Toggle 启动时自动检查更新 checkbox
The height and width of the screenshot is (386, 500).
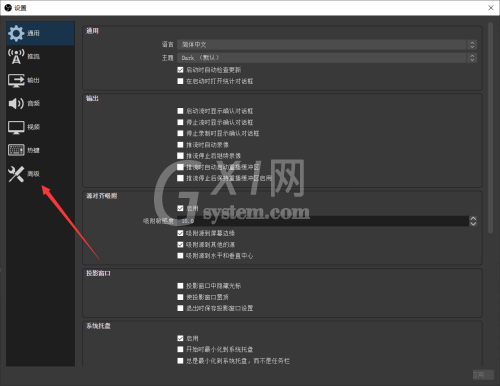(180, 70)
